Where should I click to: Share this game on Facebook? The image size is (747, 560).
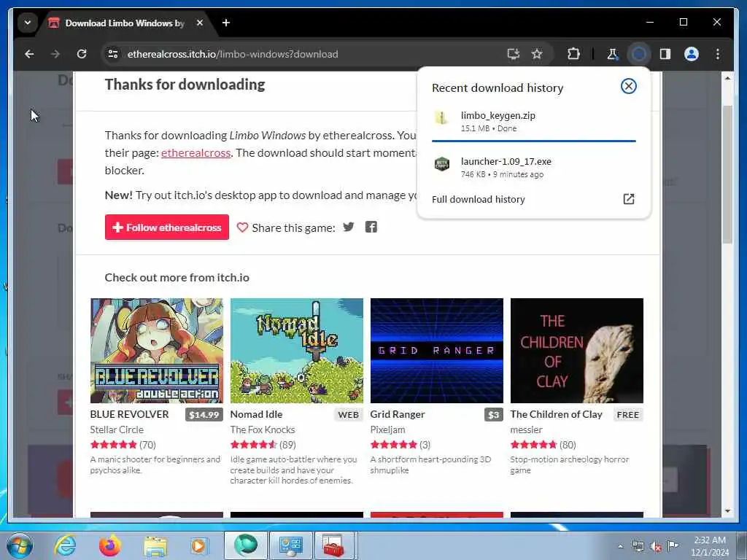pyautogui.click(x=371, y=227)
